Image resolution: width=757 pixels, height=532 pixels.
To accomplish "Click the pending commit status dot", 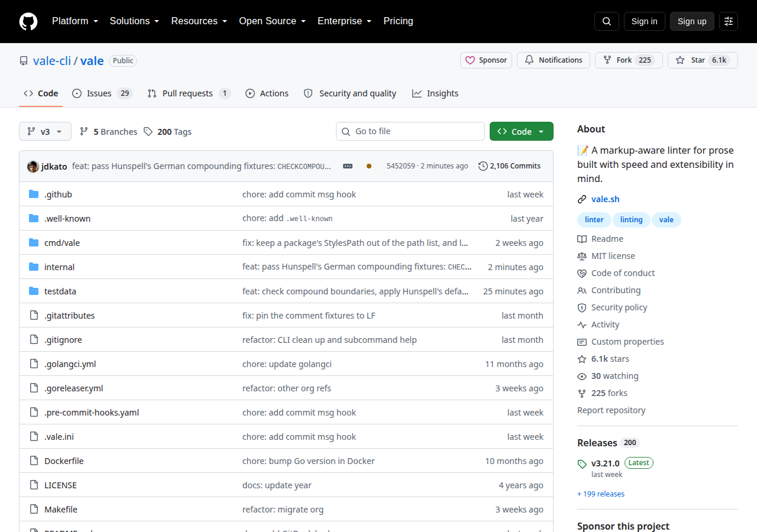I will click(x=369, y=166).
